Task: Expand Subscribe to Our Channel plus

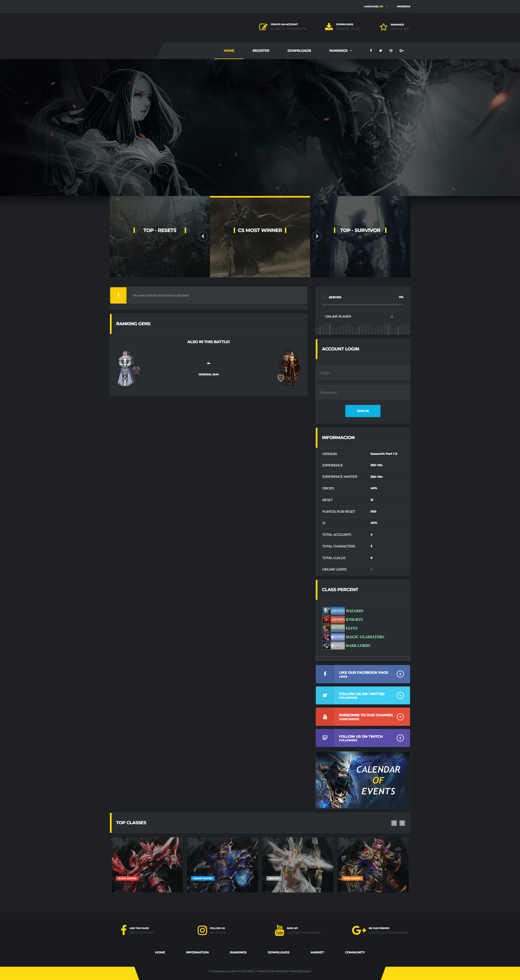Action: coord(400,717)
